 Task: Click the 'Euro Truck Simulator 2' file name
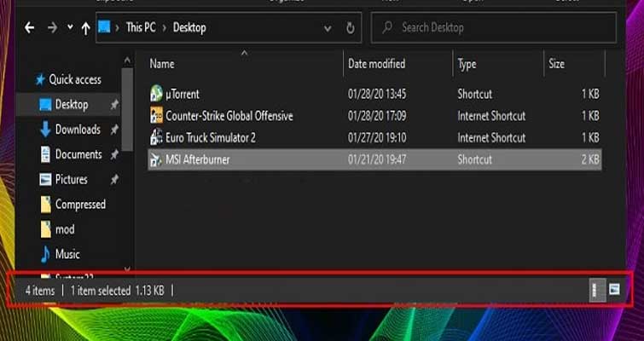pos(211,137)
